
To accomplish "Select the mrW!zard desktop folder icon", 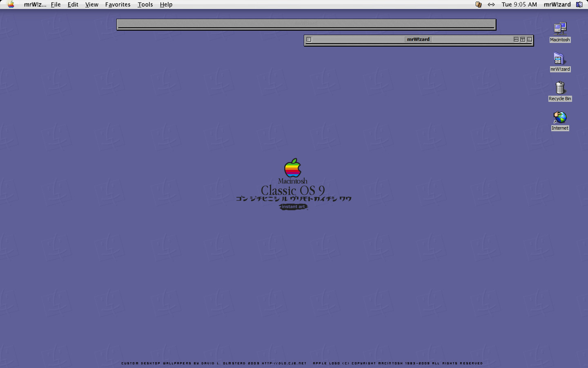I will [559, 59].
